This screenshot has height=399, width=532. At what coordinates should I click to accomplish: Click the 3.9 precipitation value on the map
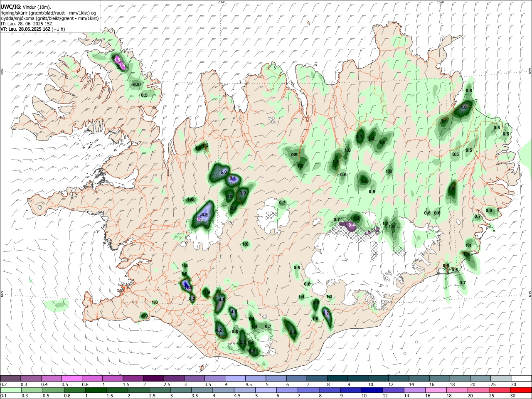[243, 193]
